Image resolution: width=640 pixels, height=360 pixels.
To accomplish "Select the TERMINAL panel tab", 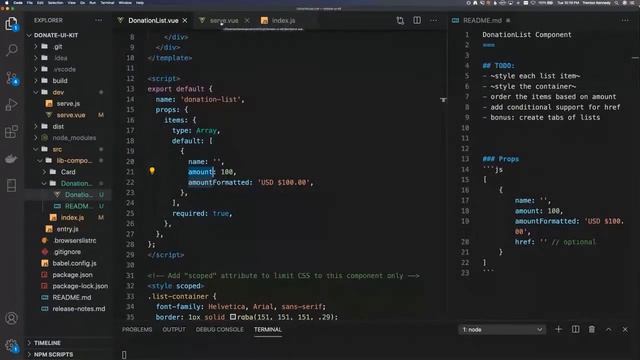I will [x=268, y=329].
